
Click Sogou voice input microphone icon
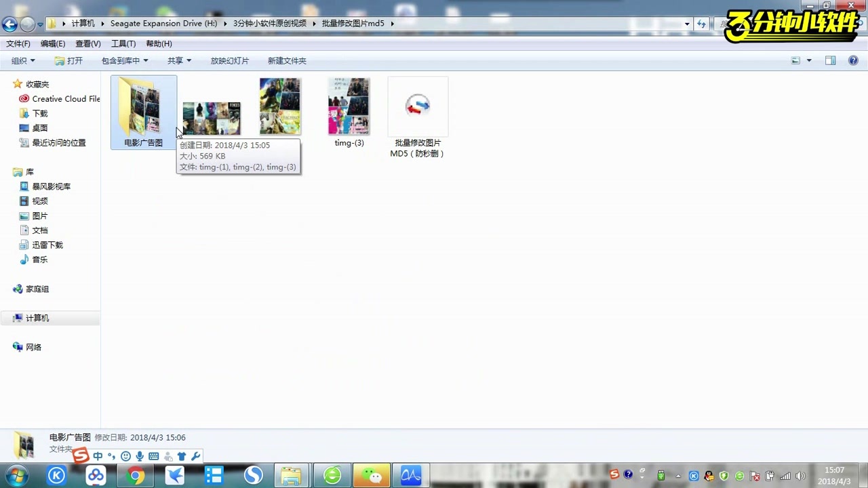140,456
